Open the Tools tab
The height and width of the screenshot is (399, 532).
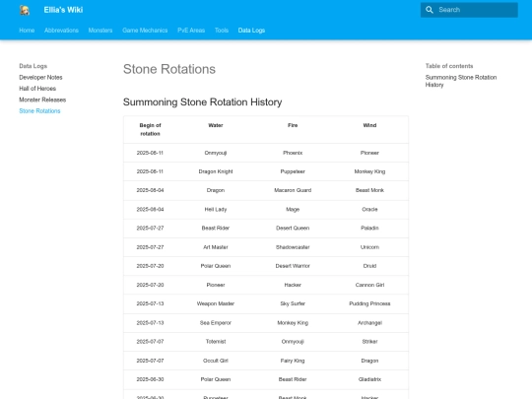[222, 31]
